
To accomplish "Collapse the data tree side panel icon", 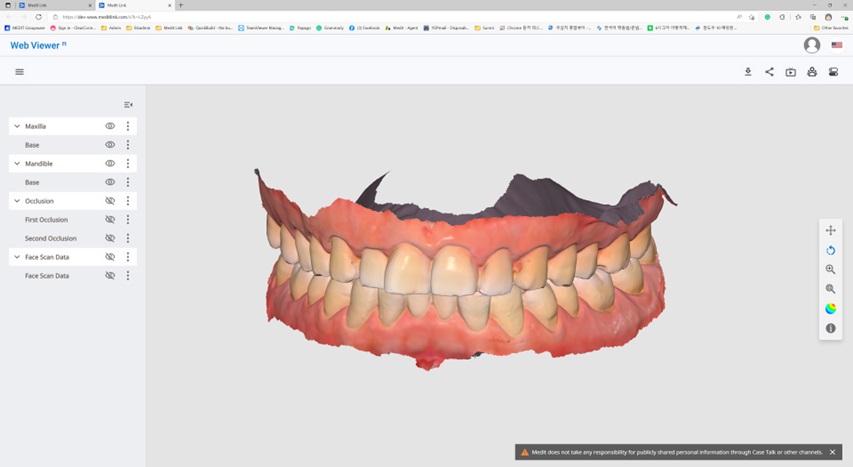I will 128,105.
